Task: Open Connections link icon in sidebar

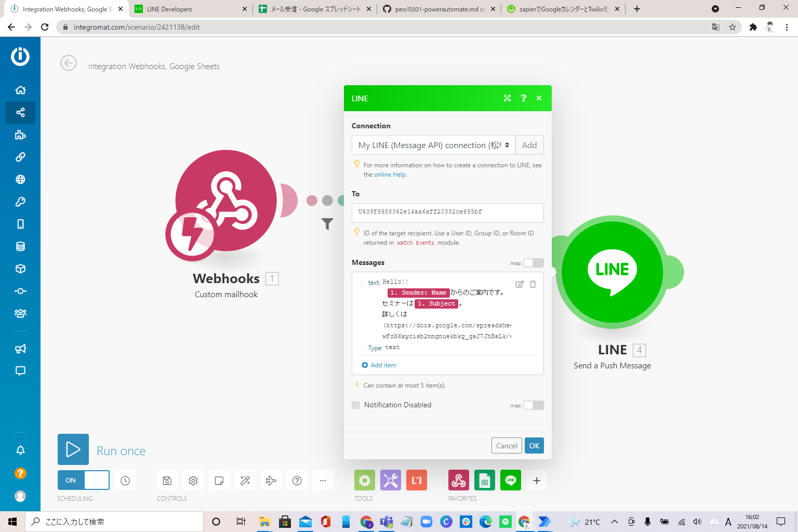Action: click(x=20, y=157)
